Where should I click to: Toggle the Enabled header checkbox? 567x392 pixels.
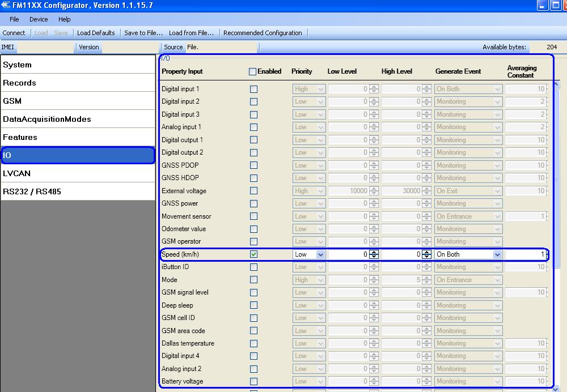(252, 71)
